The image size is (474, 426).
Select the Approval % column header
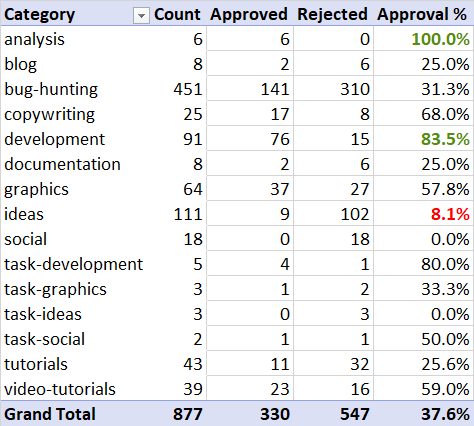[422, 15]
